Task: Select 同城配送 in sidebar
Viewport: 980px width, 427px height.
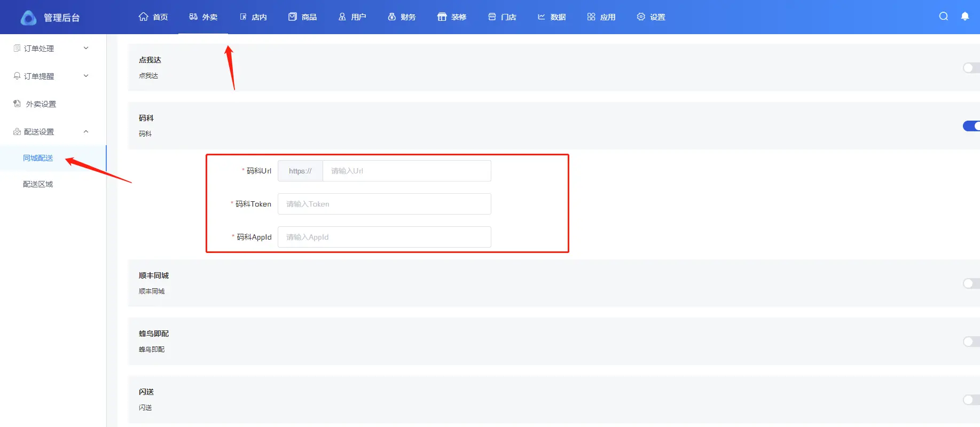Action: (x=38, y=158)
